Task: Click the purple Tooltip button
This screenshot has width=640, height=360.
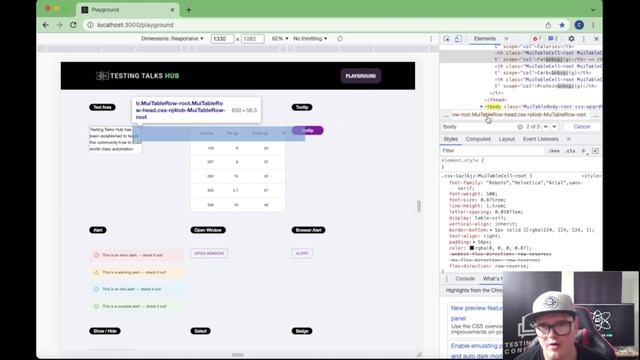Action: [307, 130]
